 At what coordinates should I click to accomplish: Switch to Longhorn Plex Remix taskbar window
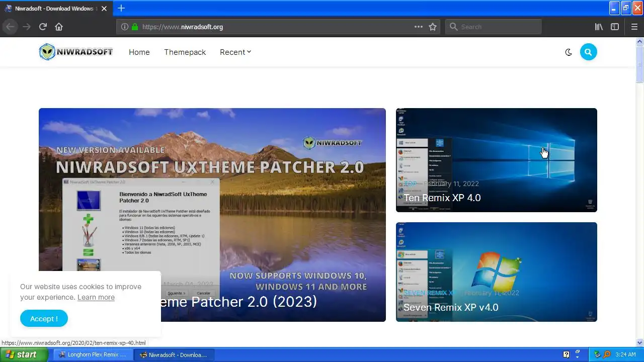[93, 354]
